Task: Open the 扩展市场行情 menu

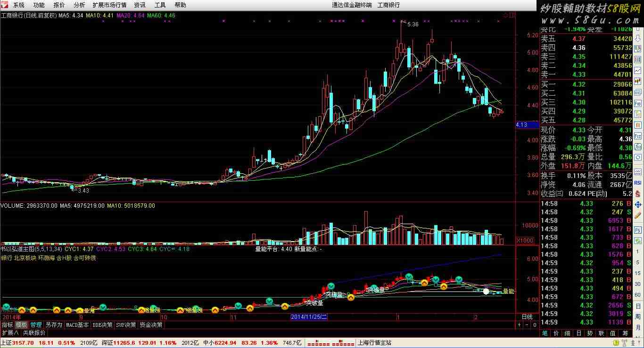Action: click(x=109, y=5)
